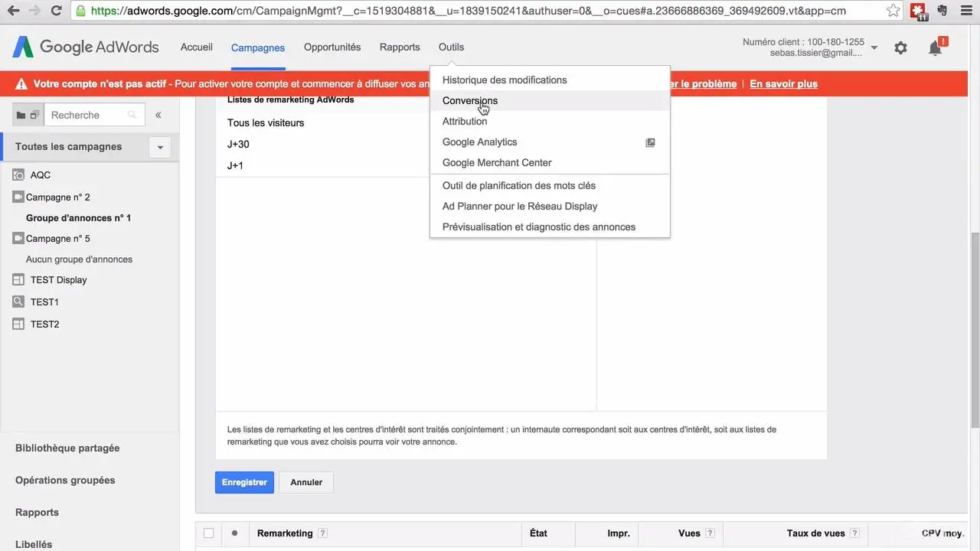Expand the Toutes les campagnes dropdown arrow
The image size is (980, 551).
click(160, 147)
